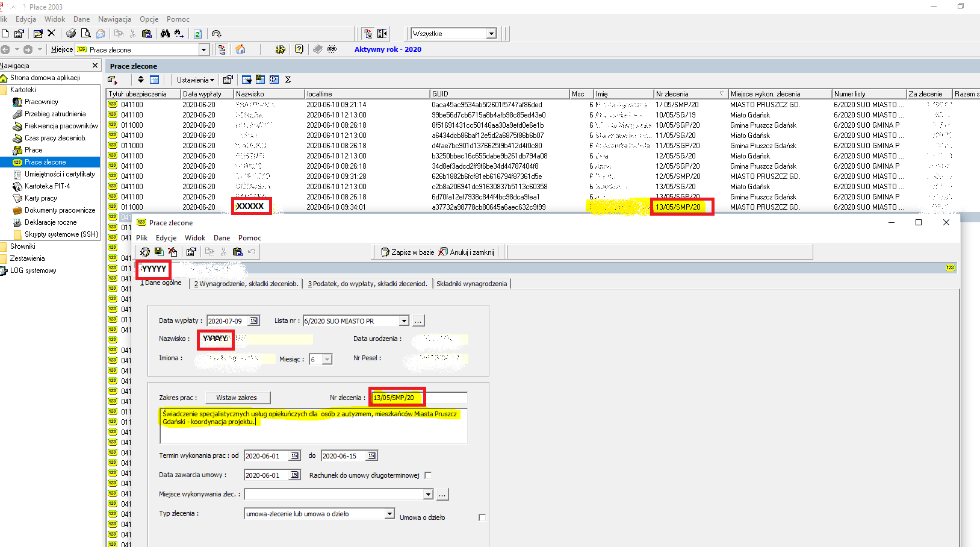Click the Nr zlecenia input field
The width and height of the screenshot is (980, 547).
click(420, 398)
